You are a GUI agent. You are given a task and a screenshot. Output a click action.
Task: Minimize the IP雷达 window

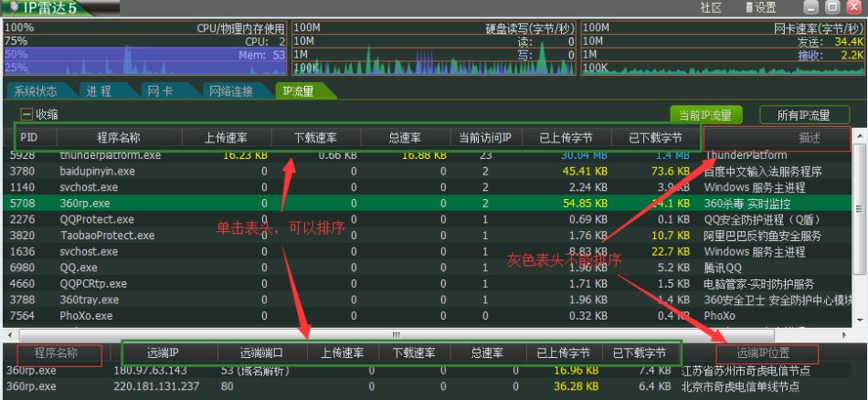pos(811,7)
